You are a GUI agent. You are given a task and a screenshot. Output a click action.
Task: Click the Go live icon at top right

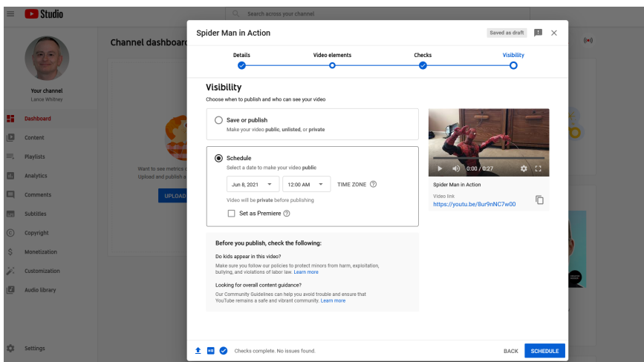[588, 40]
